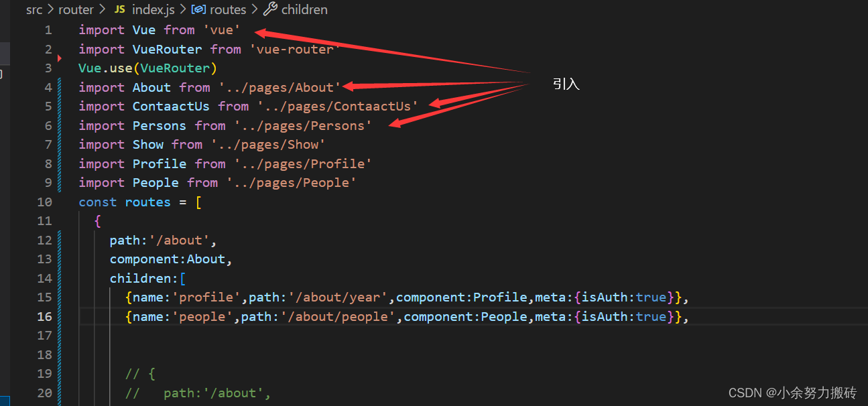Image resolution: width=868 pixels, height=406 pixels.
Task: Click the JS file icon in breadcrumb
Action: click(x=120, y=9)
